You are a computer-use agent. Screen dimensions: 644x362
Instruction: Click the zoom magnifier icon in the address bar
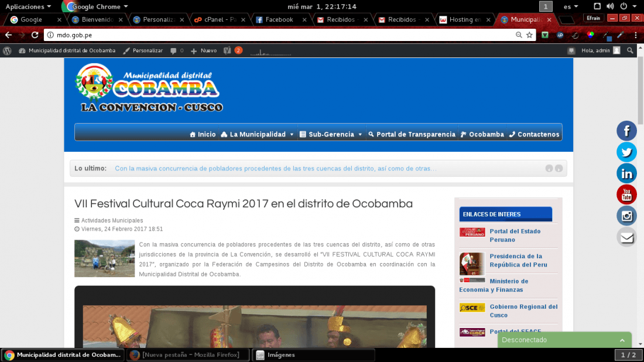click(519, 35)
